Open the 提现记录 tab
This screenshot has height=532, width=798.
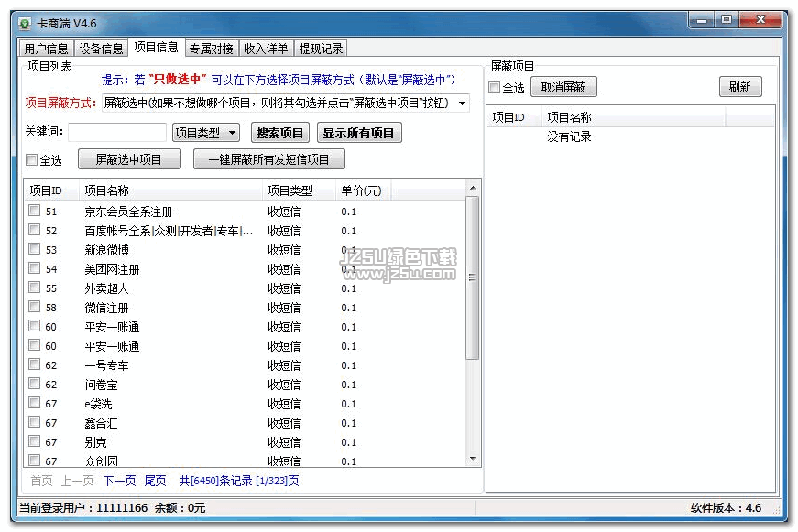coord(321,49)
